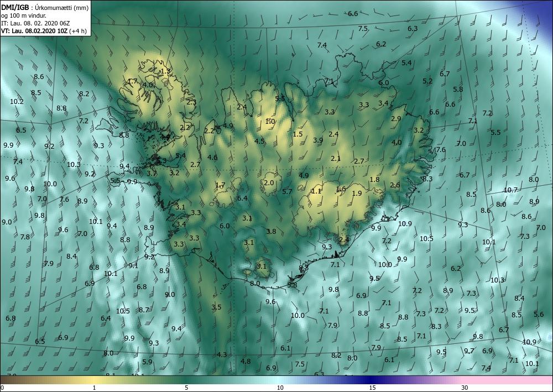
Task: Click the map value 5.9
Action: (148, 362)
